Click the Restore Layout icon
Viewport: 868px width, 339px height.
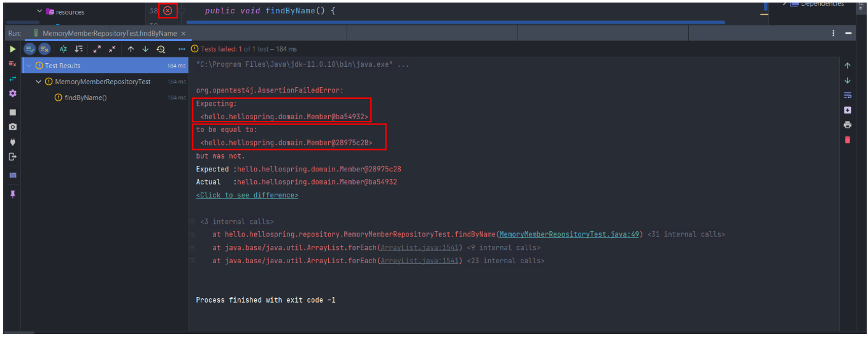(x=12, y=175)
